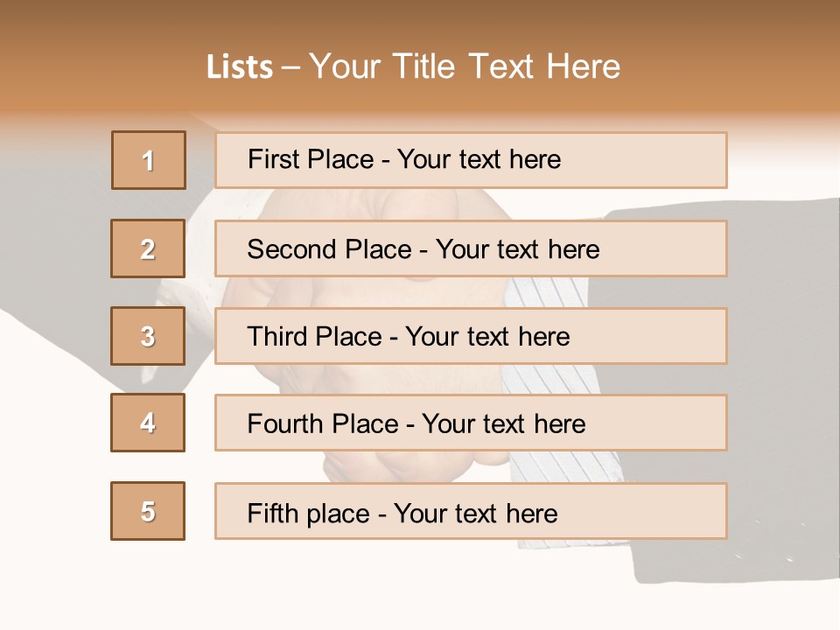This screenshot has width=840, height=630.
Task: Click the Second Place text bar
Action: click(x=471, y=248)
